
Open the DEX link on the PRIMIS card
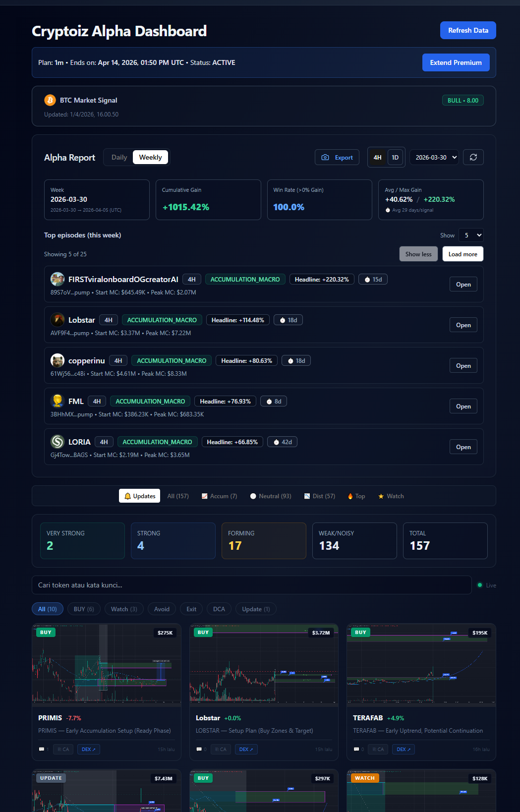click(89, 749)
